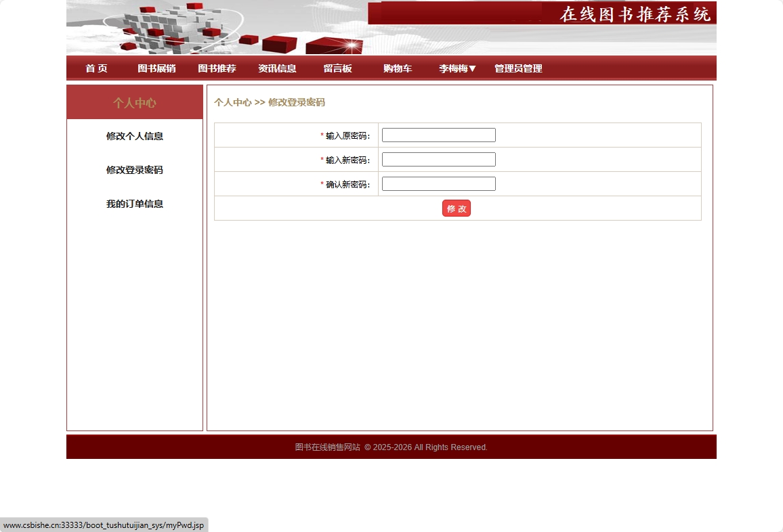Image resolution: width=783 pixels, height=532 pixels.
Task: Navigate to 首页 in the top menu
Action: click(x=96, y=68)
